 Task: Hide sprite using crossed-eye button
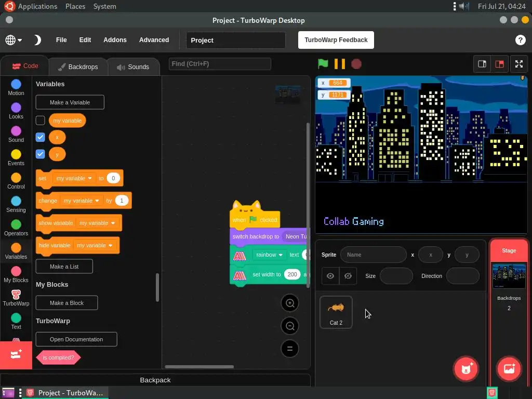click(348, 276)
